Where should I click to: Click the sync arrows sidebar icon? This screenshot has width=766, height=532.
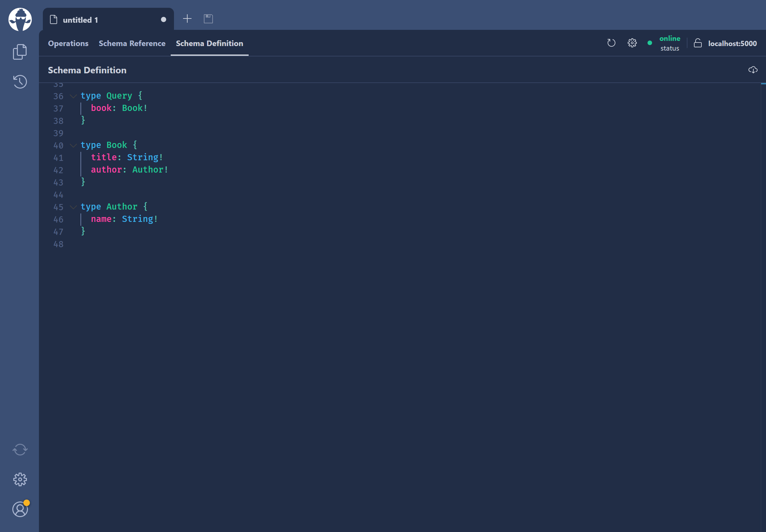click(x=20, y=450)
